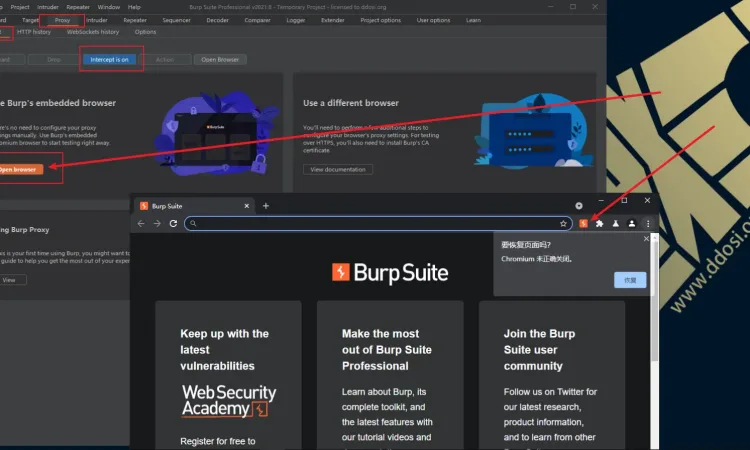Screen dimensions: 750x450
Task: Go back in embedded browser
Action: [141, 223]
